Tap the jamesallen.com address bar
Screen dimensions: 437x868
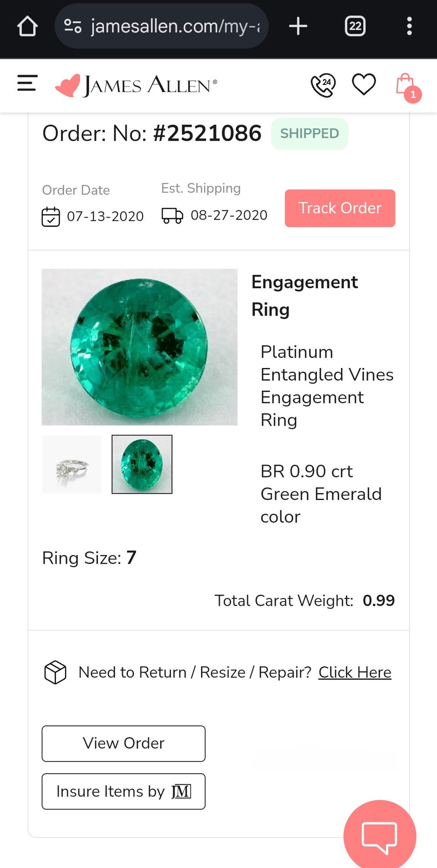point(175,26)
